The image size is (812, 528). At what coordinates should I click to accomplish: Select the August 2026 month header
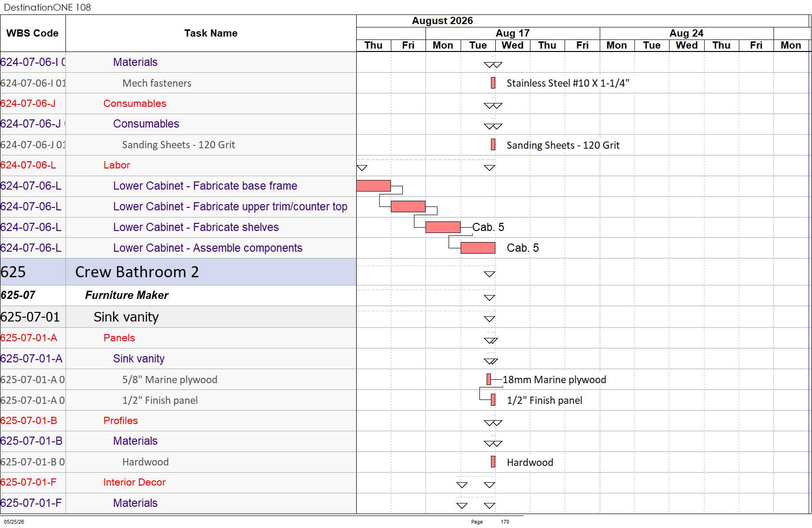[442, 21]
